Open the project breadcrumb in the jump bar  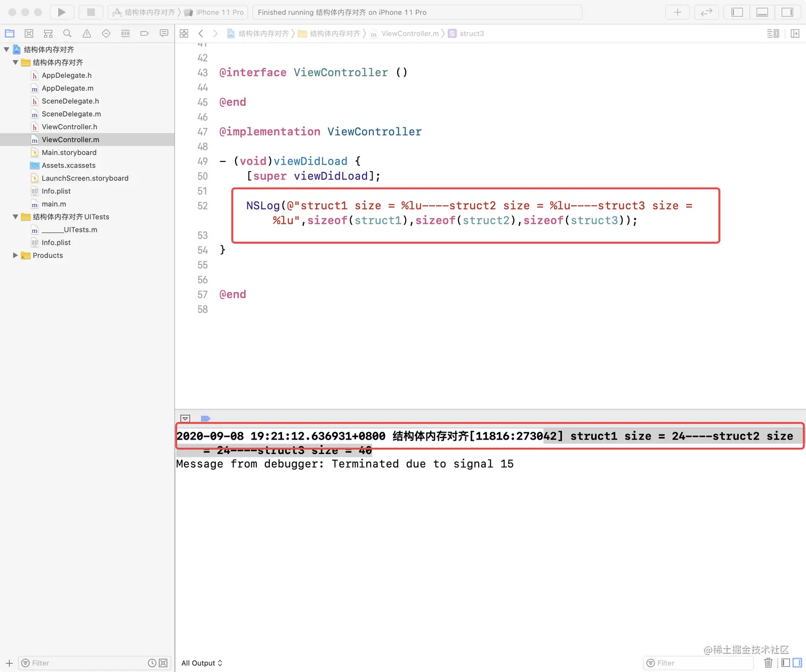[x=258, y=34]
